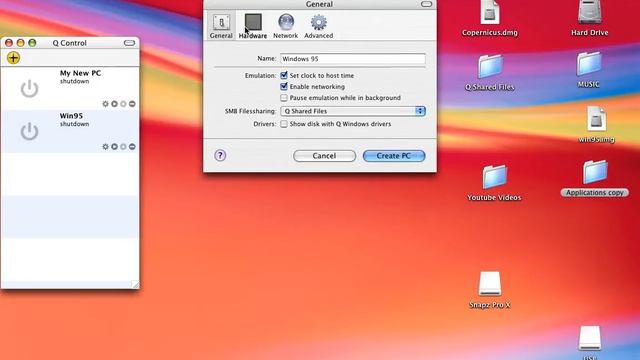Switch to Network settings pane
This screenshot has width=640, height=360.
286,26
